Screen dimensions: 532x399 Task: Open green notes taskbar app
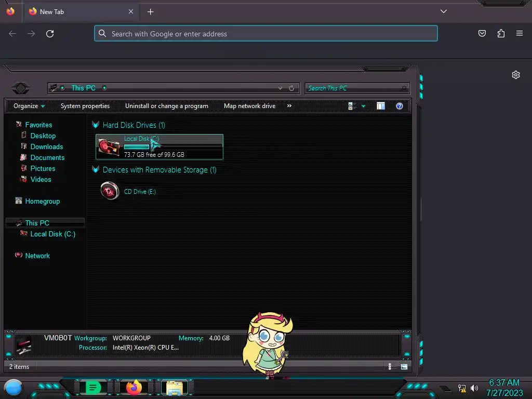tap(93, 388)
